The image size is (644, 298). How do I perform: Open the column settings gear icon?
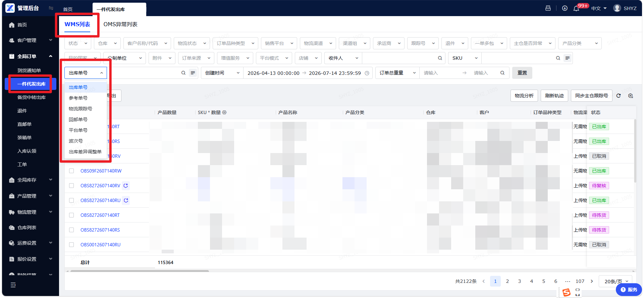(631, 96)
